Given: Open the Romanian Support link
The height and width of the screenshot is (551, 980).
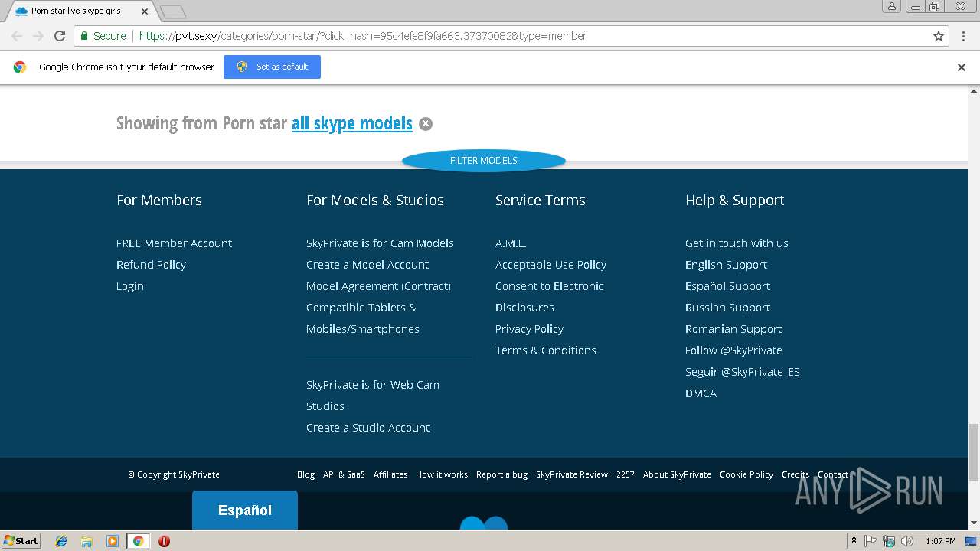Looking at the screenshot, I should (x=733, y=329).
